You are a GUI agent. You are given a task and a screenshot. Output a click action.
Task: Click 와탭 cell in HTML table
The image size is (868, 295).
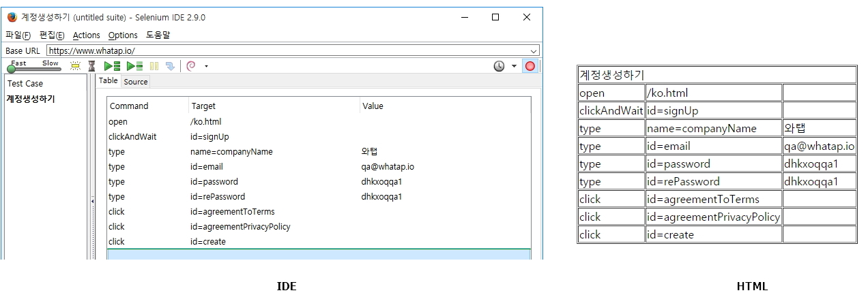click(819, 127)
